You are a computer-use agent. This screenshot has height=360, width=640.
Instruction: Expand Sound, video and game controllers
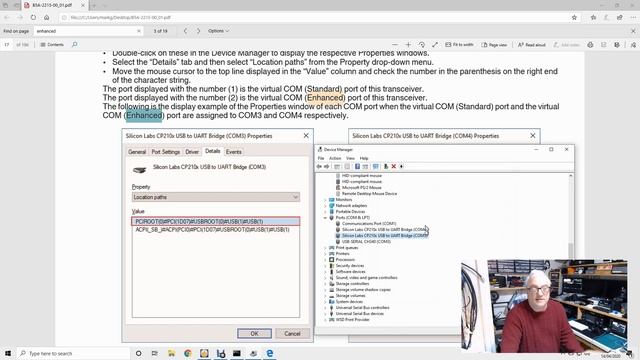tap(325, 278)
